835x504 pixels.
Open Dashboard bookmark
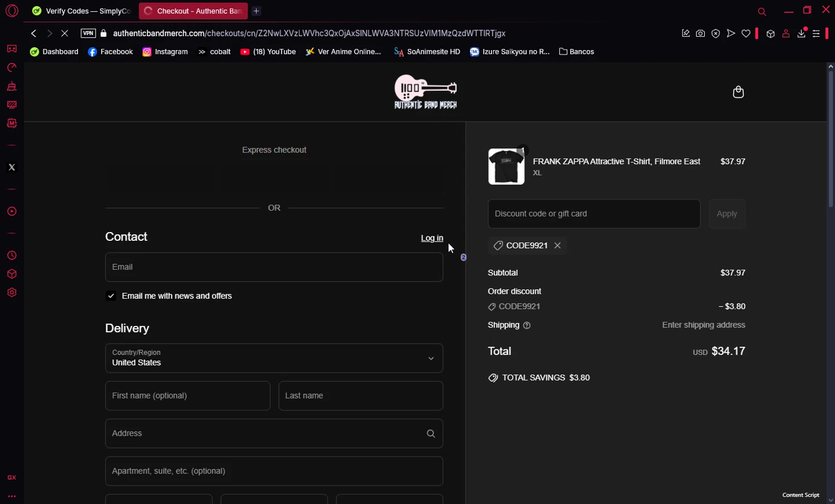pyautogui.click(x=54, y=52)
